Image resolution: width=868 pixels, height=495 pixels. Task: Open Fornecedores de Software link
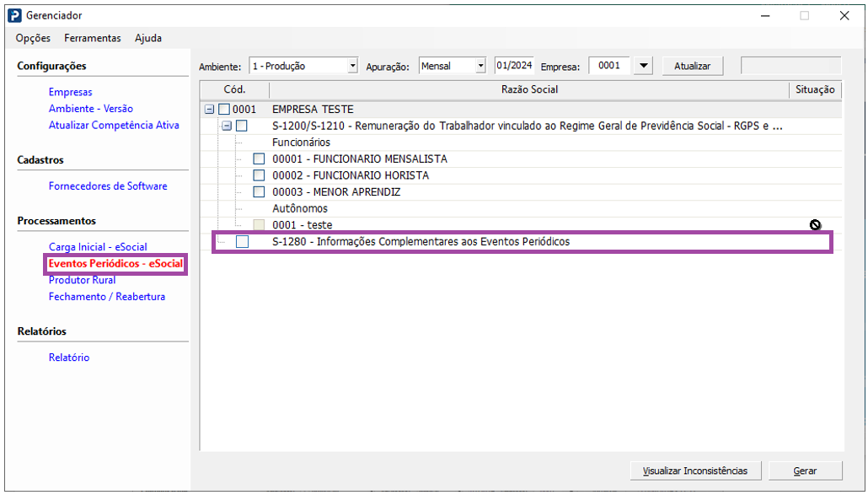pos(108,186)
